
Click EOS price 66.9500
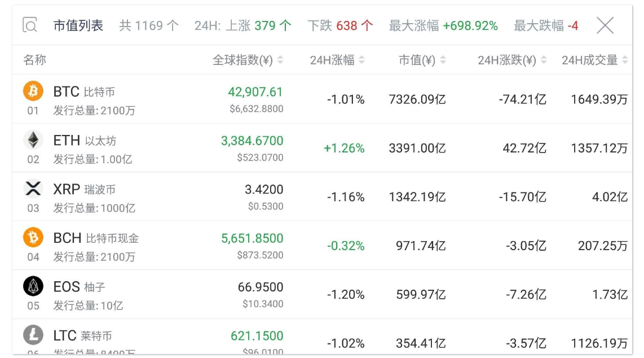coord(261,287)
